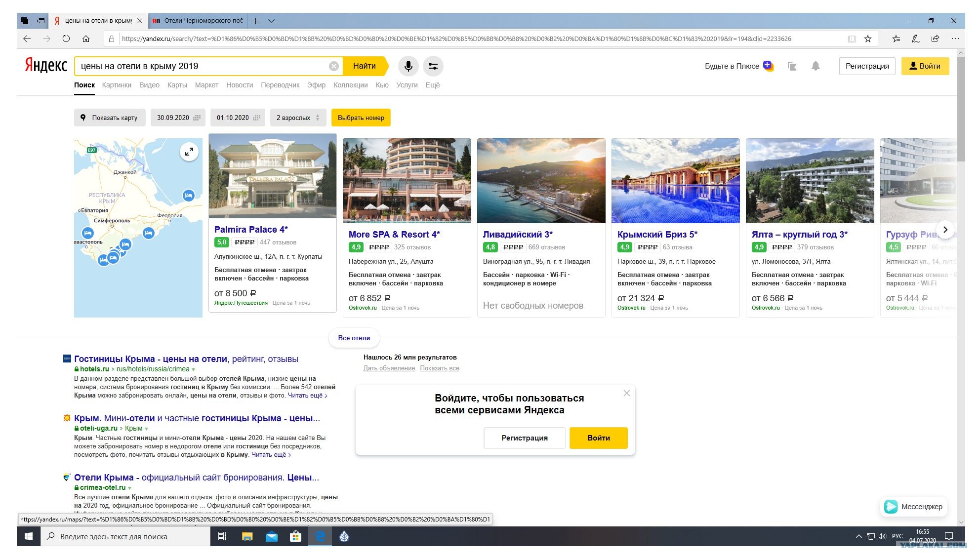Click the Выбрать номер button
This screenshot has height=560, width=980.
[361, 118]
